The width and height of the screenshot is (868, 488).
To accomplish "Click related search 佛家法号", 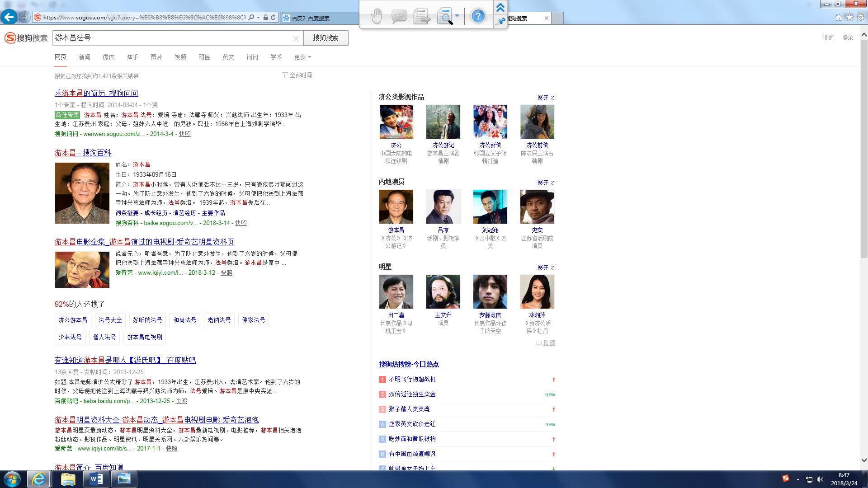I will coord(254,320).
